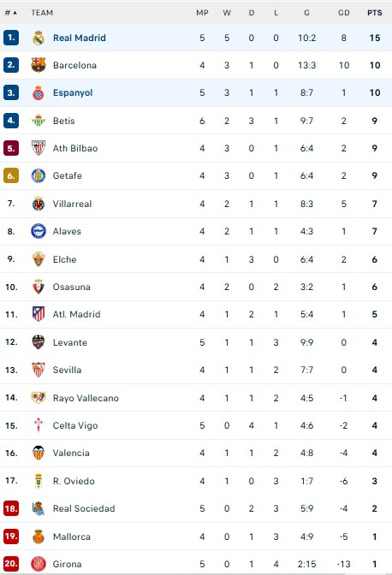Screen dimensions: 392x575
Task: Sort standings by GD column header
Action: point(343,13)
